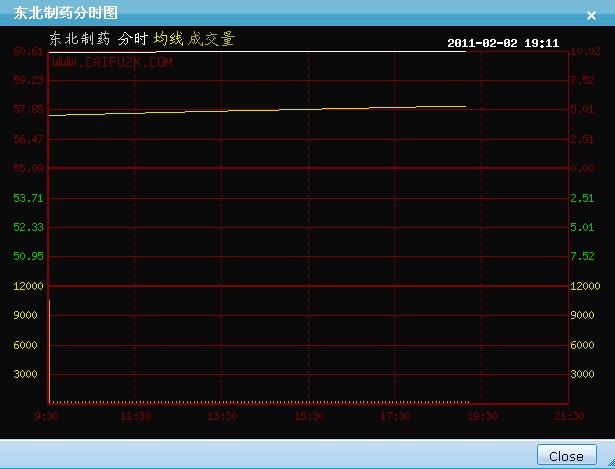Click the 9:30 time axis label

[46, 416]
